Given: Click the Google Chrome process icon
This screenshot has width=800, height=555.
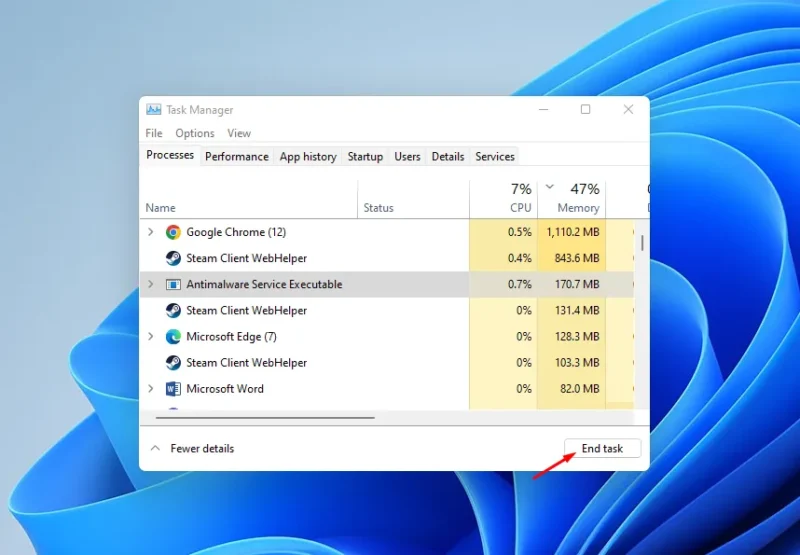Looking at the screenshot, I should coord(173,232).
